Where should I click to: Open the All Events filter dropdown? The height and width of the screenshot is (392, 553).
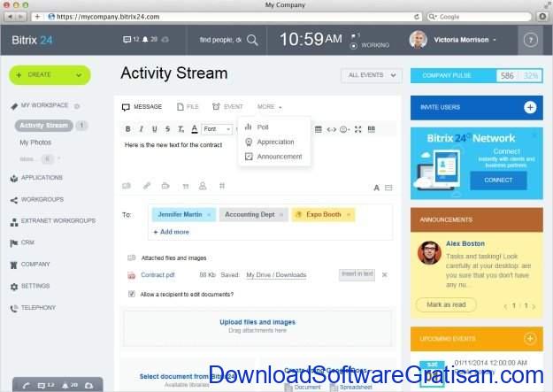pos(371,75)
